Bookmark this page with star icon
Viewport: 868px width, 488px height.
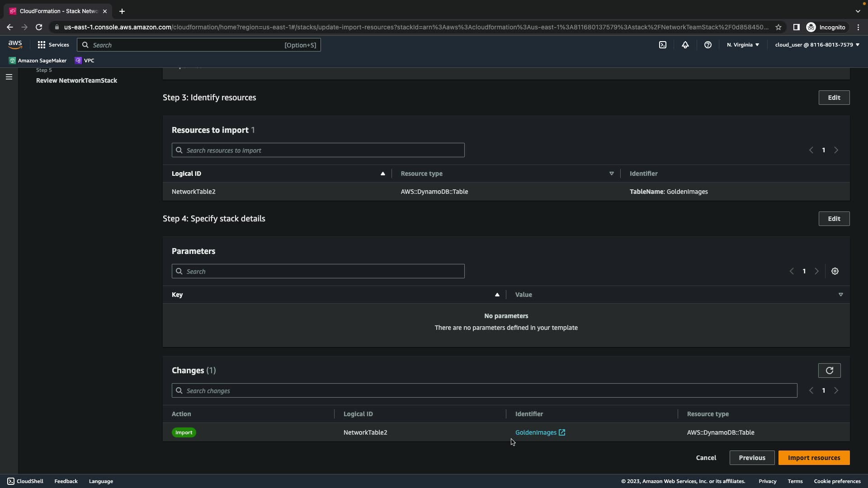click(x=778, y=27)
